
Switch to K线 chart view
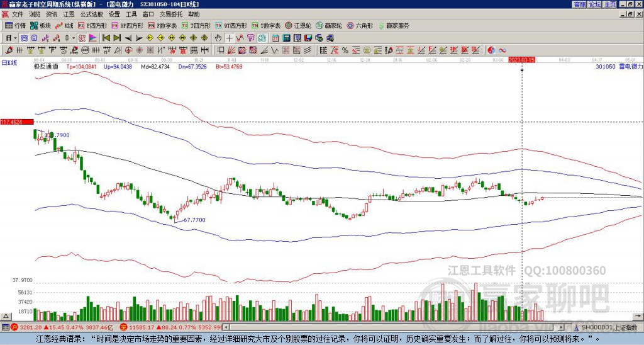click(64, 25)
